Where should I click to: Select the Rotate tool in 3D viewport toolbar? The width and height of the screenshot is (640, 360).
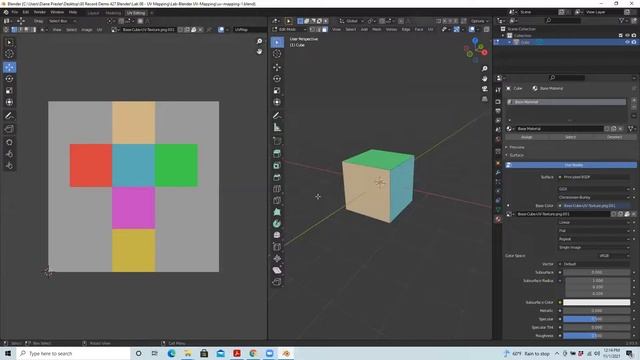click(x=277, y=79)
